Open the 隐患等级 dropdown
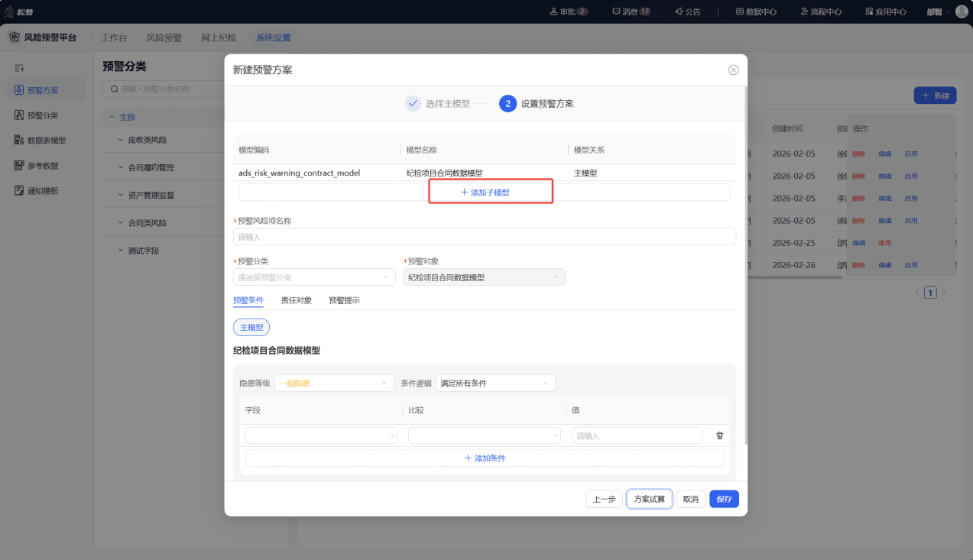973x560 pixels. coord(334,383)
